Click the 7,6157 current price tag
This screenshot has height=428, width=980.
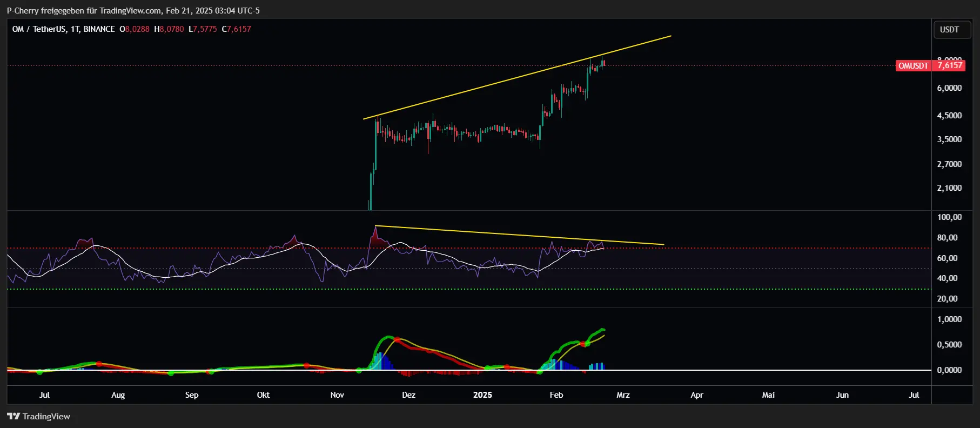coord(950,65)
